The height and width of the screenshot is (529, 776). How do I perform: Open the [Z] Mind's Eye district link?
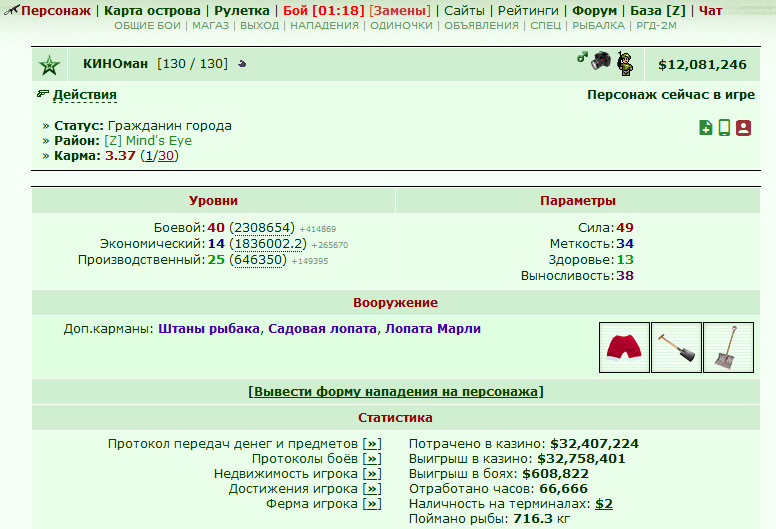pyautogui.click(x=148, y=141)
